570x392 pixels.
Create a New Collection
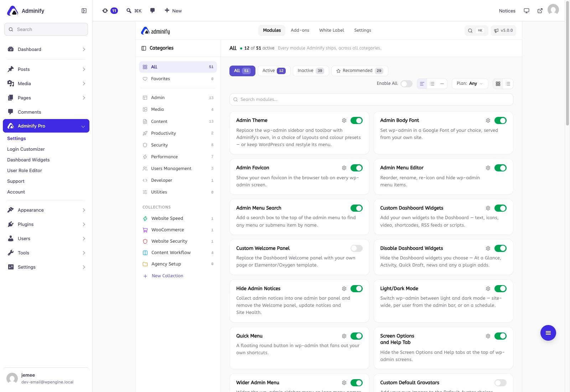pos(163,276)
